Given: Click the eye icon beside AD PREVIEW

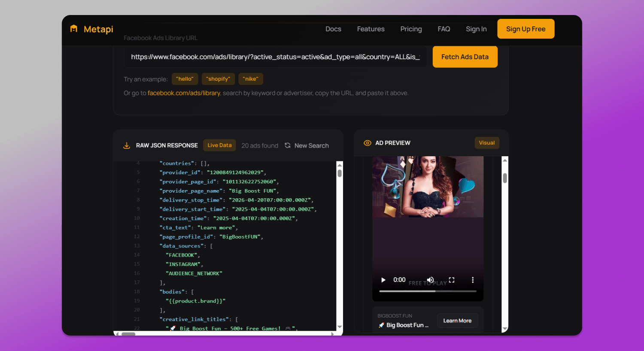Looking at the screenshot, I should coord(368,143).
